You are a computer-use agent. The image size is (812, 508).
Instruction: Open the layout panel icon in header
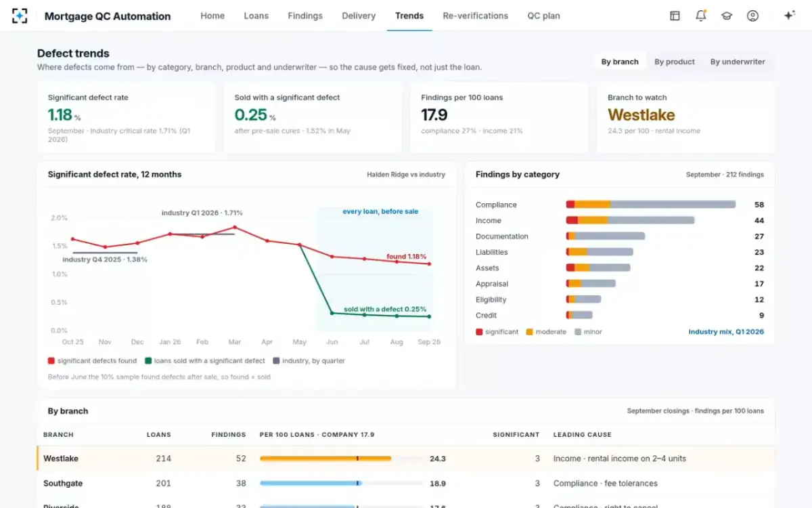pos(675,16)
